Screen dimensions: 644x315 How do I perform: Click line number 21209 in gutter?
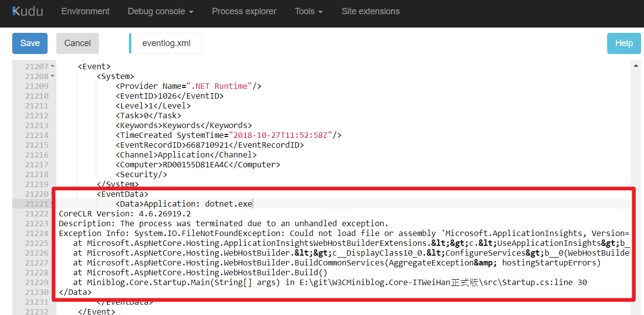pos(37,86)
